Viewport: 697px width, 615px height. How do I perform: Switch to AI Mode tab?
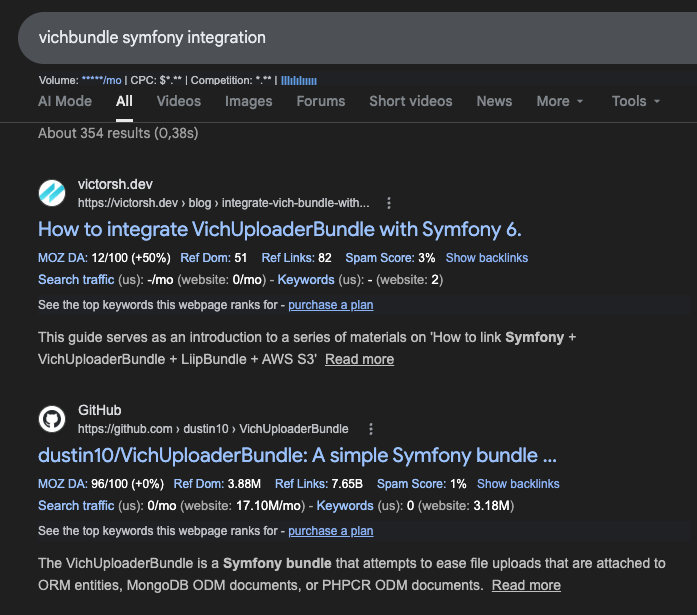65,101
